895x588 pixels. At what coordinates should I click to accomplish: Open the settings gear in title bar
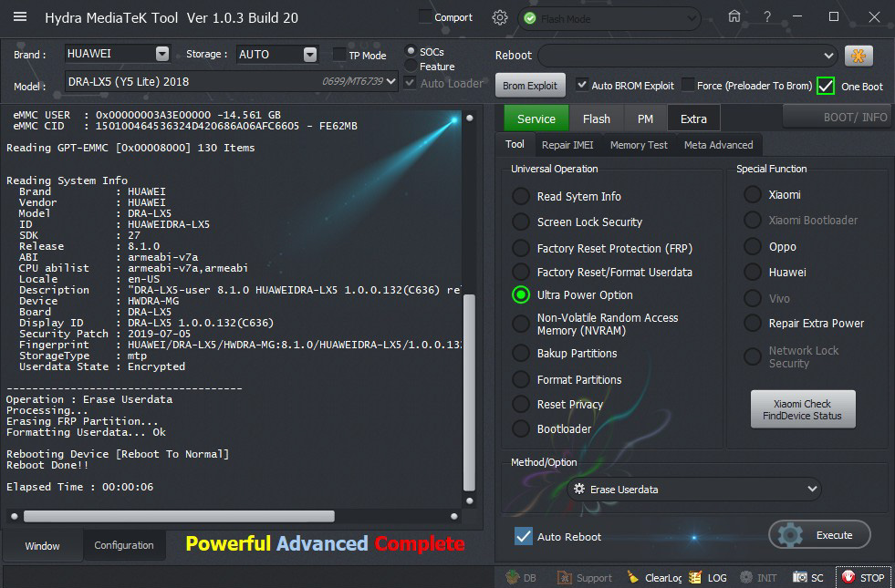499,17
